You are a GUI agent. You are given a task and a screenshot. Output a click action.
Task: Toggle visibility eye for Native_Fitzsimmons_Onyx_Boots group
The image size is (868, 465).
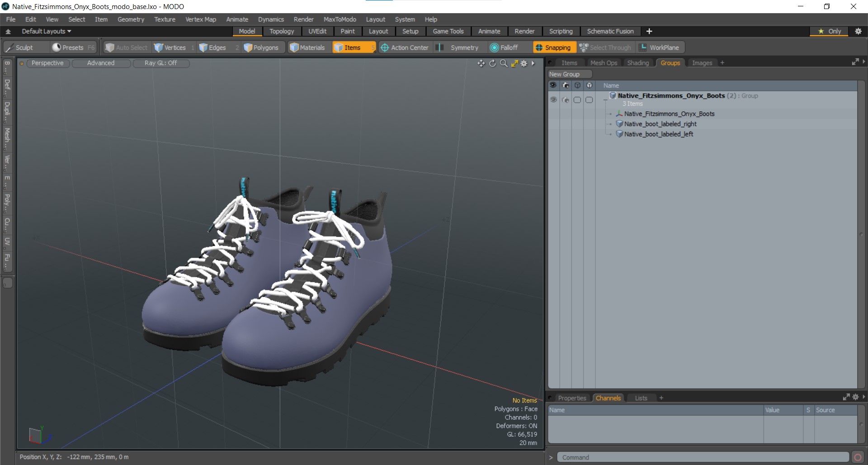553,100
